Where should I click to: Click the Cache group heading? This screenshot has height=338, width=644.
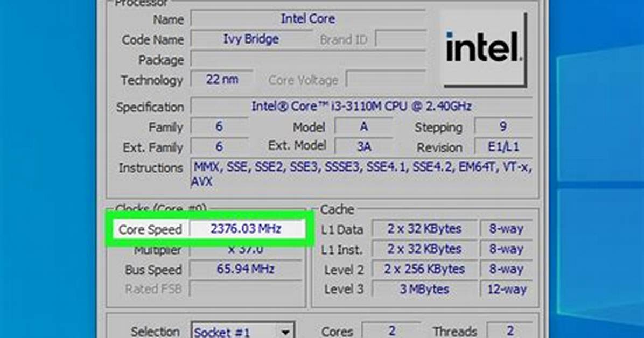click(337, 209)
